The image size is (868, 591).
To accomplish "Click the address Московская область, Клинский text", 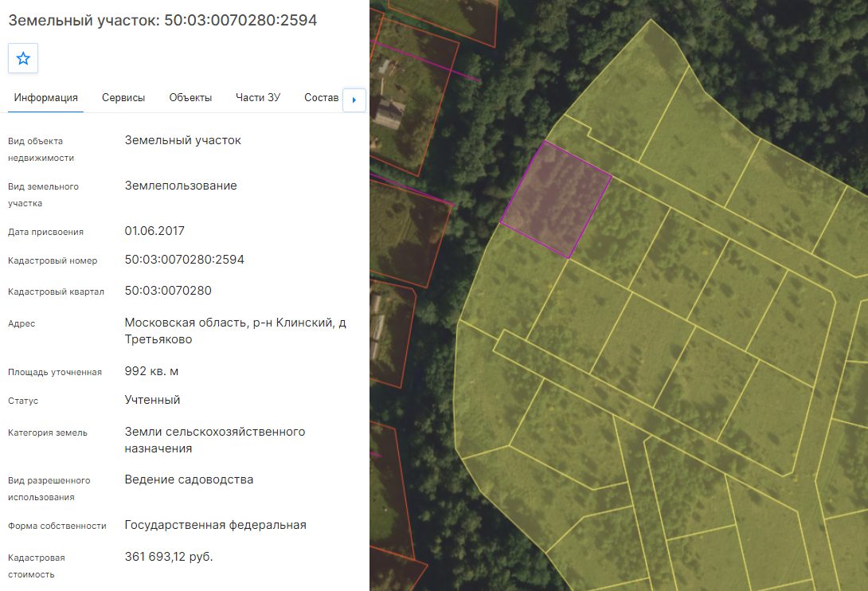I will tap(235, 331).
